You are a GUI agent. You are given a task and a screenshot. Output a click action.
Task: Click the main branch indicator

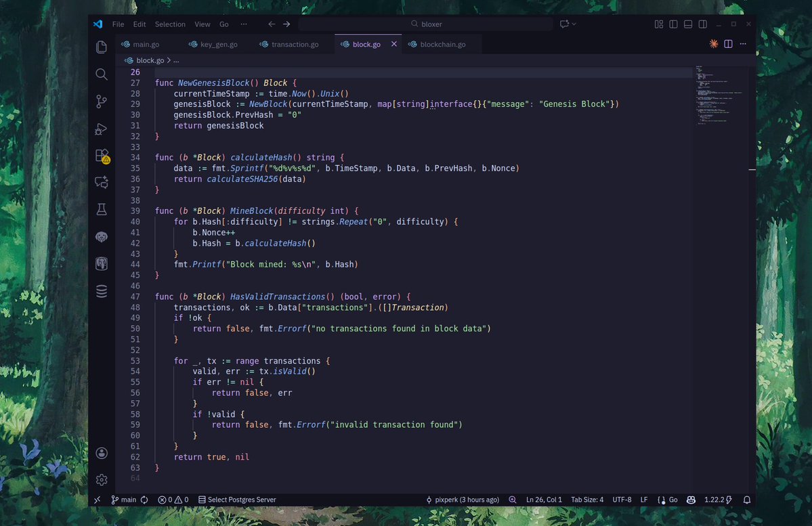pos(124,500)
